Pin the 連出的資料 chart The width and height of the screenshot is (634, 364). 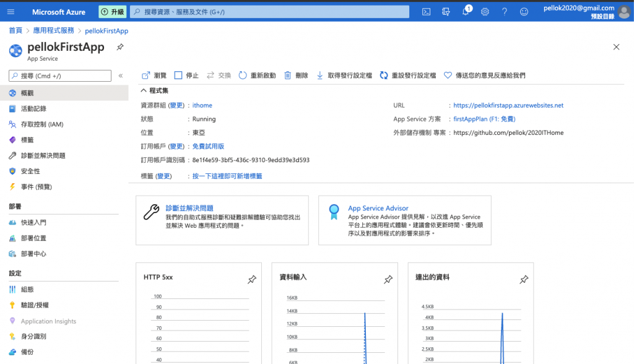pyautogui.click(x=524, y=279)
